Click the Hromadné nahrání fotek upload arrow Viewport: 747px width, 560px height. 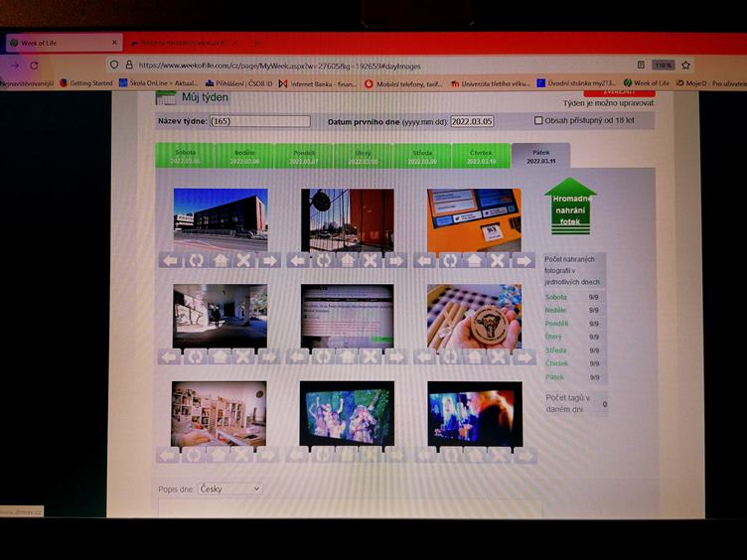click(x=570, y=207)
